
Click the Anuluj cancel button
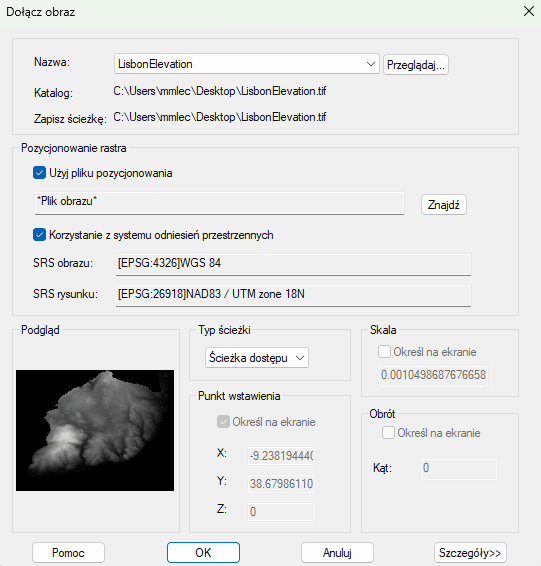click(x=337, y=553)
